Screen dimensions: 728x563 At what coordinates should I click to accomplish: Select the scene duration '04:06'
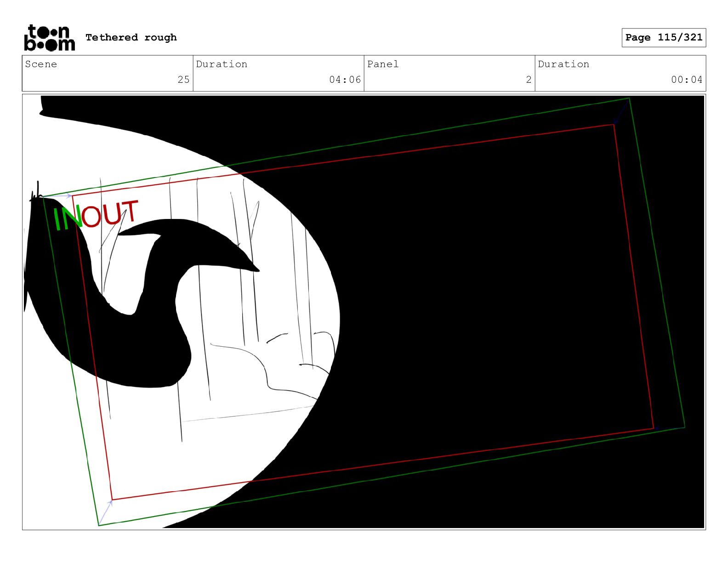pyautogui.click(x=345, y=80)
